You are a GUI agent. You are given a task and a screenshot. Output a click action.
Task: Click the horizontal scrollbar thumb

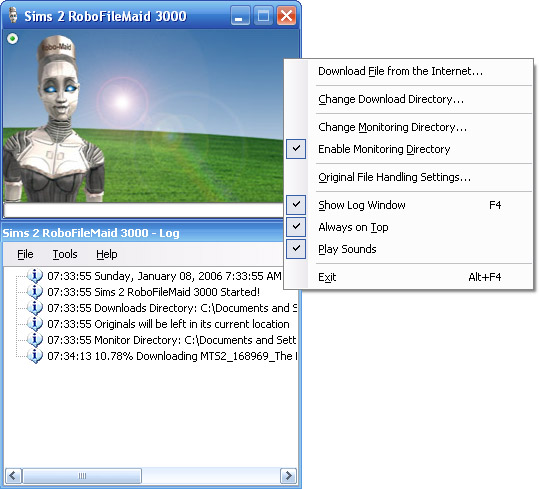[82, 476]
